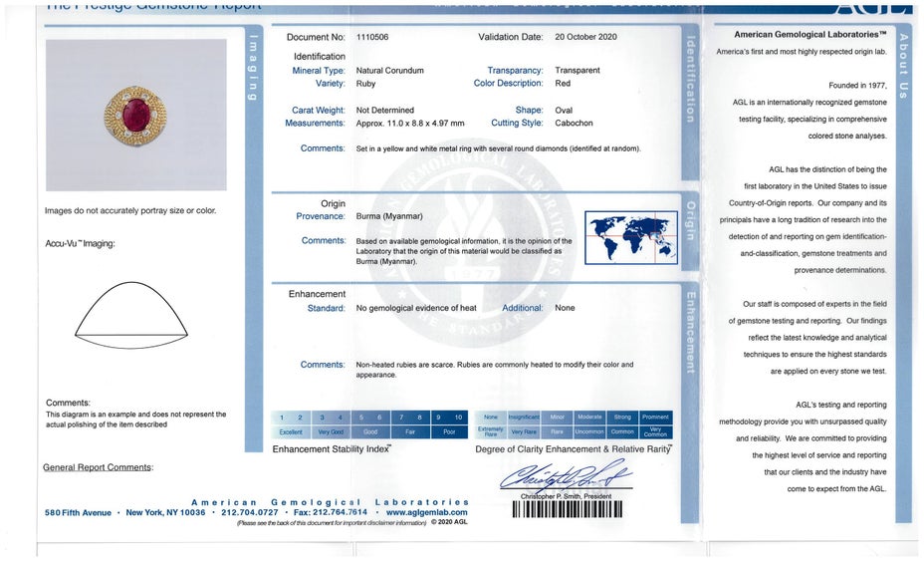Viewport: 924px width, 561px height.
Task: Select the vertical Imaging side tab
Action: [254, 68]
